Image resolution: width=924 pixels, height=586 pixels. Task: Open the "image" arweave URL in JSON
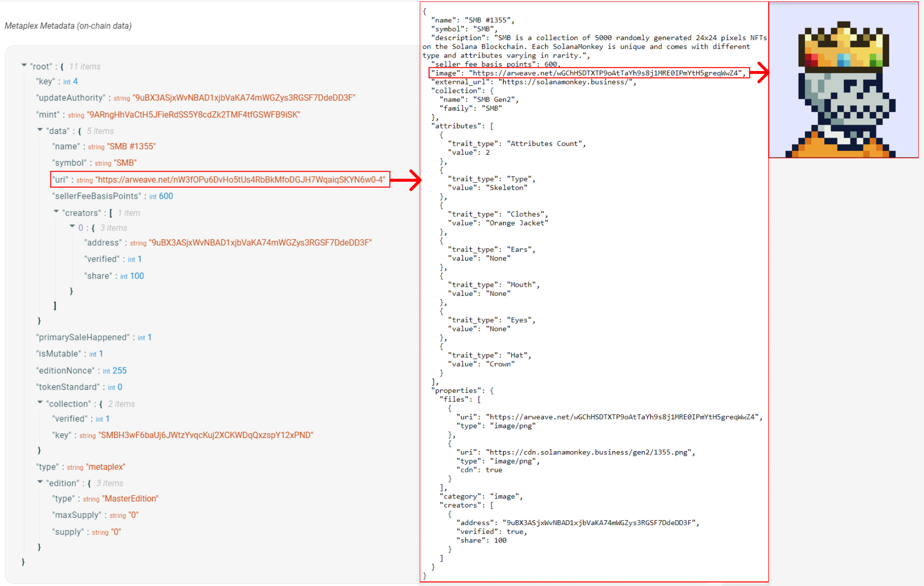click(x=607, y=73)
